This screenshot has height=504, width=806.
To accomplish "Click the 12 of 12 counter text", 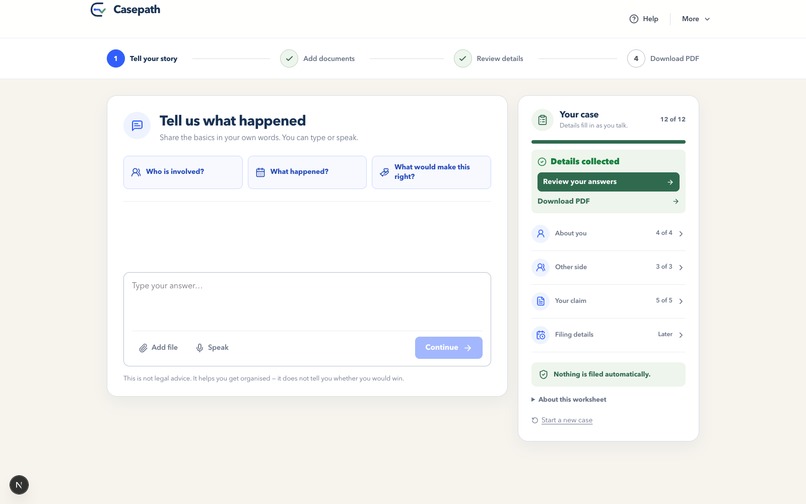I will (672, 119).
